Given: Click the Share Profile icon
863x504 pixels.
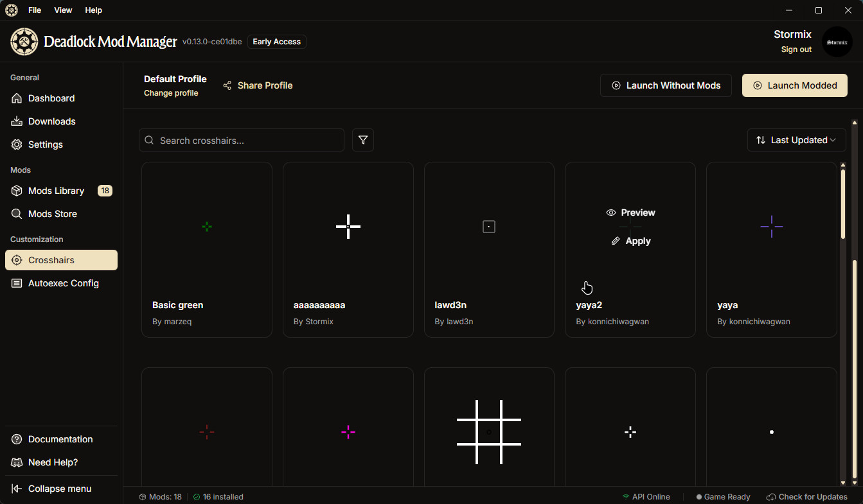Looking at the screenshot, I should point(227,85).
